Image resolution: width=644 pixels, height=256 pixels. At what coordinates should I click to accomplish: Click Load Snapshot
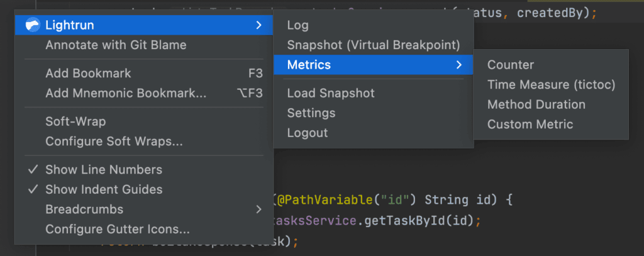click(331, 93)
